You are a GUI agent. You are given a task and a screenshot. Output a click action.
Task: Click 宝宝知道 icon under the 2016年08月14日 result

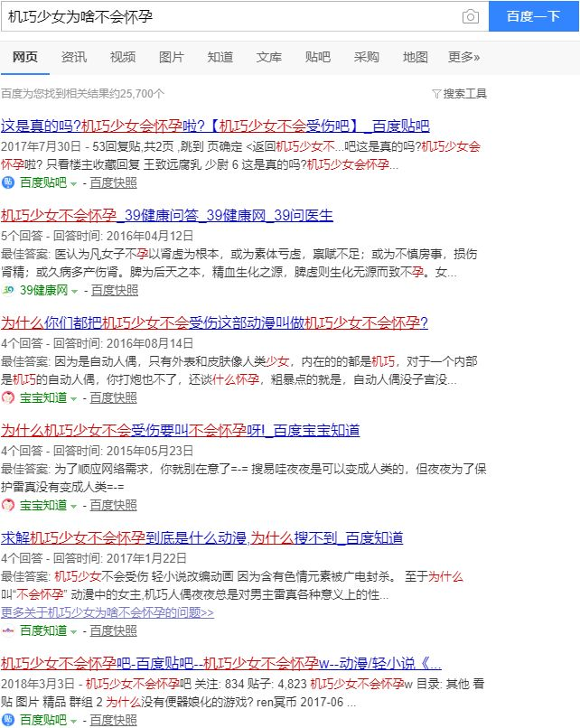pyautogui.click(x=8, y=398)
